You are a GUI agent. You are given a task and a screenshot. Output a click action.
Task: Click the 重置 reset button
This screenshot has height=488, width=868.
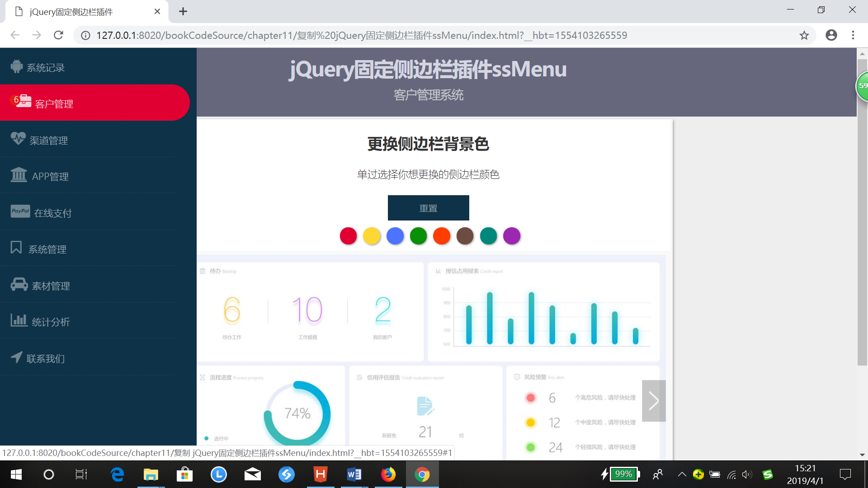(428, 207)
